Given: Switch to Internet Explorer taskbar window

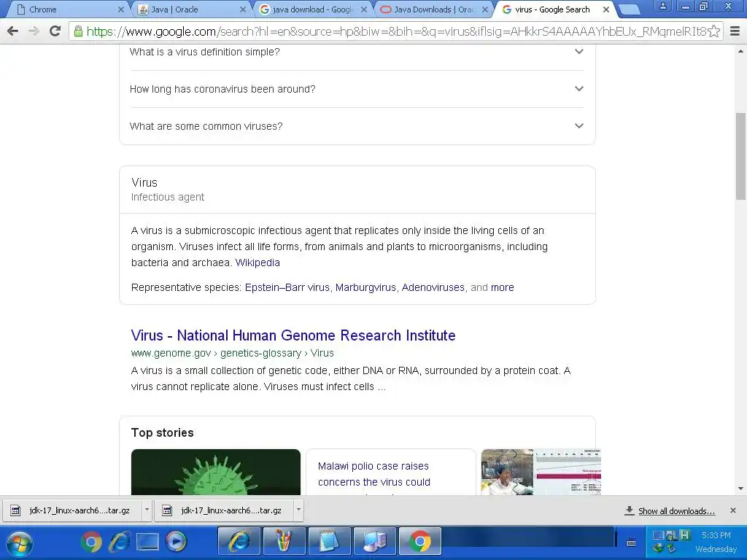Looking at the screenshot, I should [x=239, y=542].
